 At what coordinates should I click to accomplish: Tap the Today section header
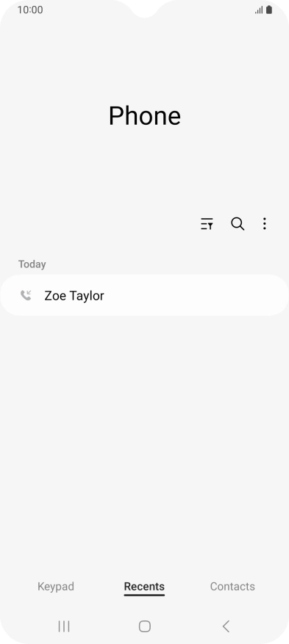(x=32, y=264)
